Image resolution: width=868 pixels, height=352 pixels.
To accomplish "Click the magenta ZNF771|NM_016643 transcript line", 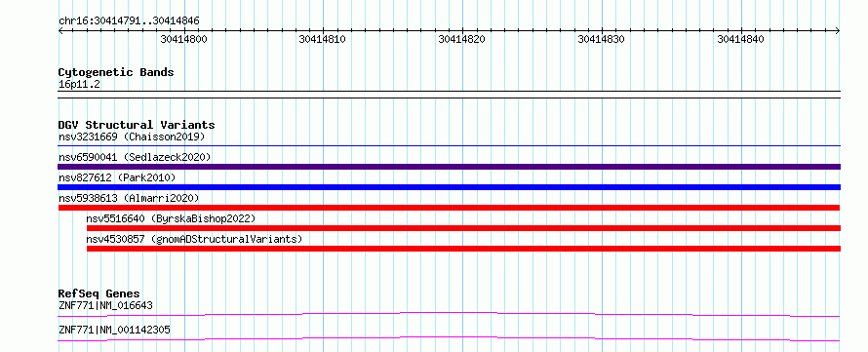I will [x=449, y=314].
